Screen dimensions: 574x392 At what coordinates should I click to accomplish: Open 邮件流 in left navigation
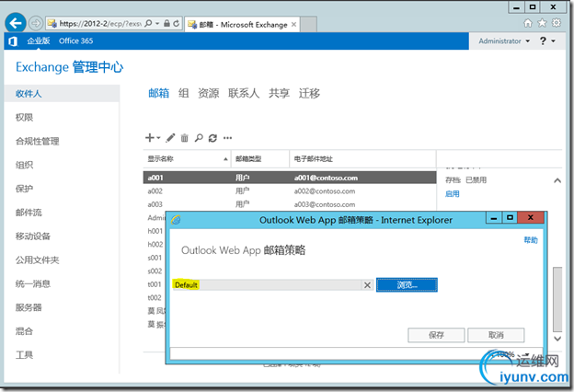(29, 213)
